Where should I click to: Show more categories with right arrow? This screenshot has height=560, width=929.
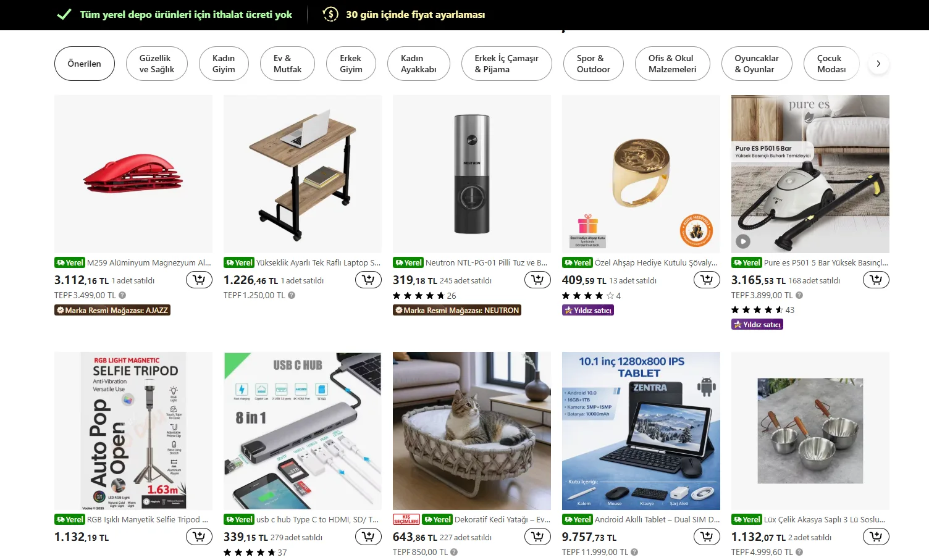(878, 64)
